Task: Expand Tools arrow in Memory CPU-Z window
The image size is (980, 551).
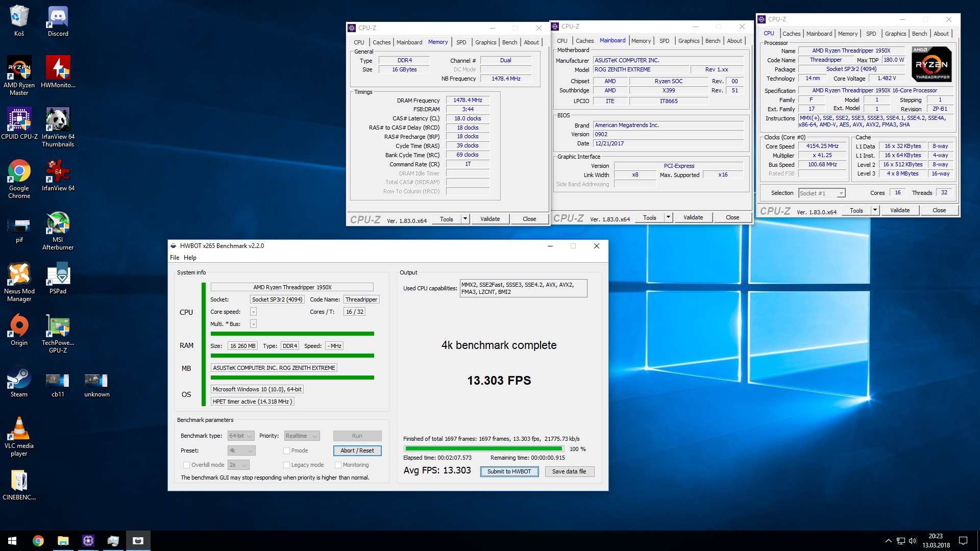Action: 465,219
